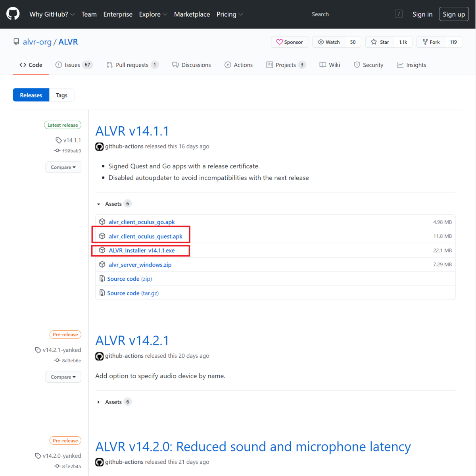Click the Latest release badge
This screenshot has height=476, width=476.
(63, 125)
